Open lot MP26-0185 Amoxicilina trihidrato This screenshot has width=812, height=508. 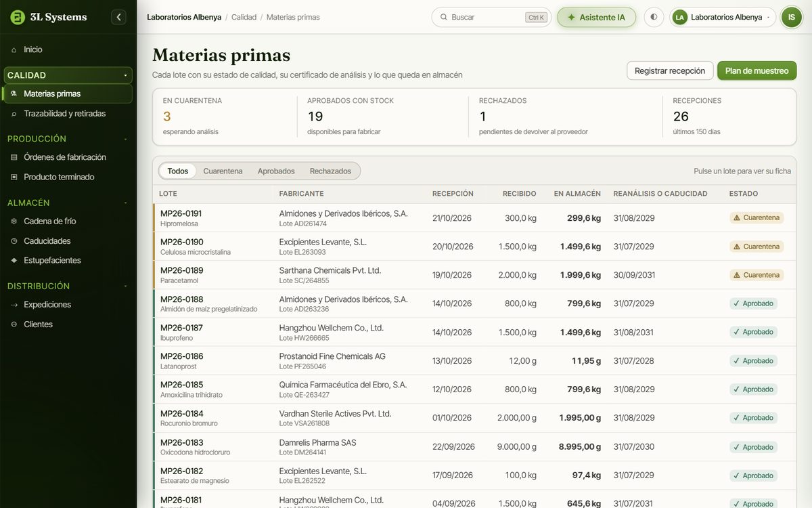[x=474, y=389]
